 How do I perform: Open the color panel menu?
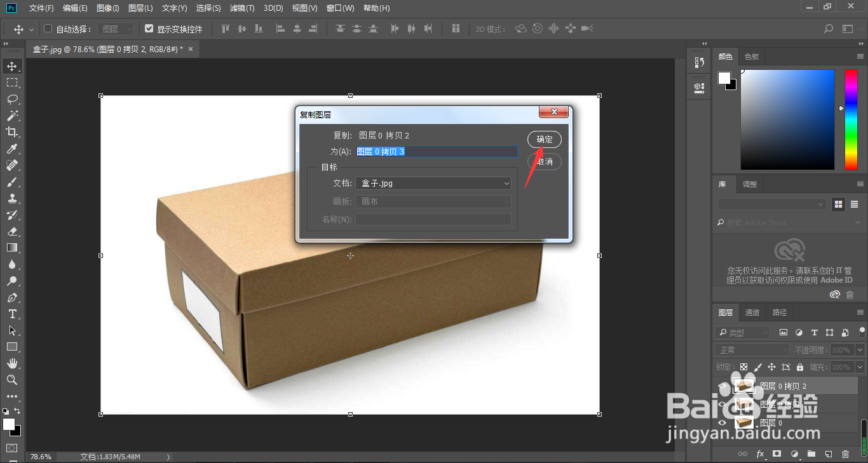point(860,57)
